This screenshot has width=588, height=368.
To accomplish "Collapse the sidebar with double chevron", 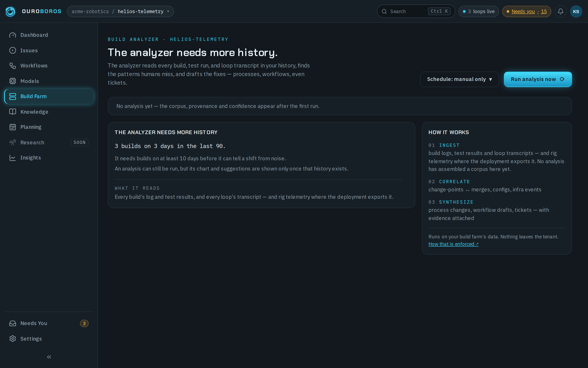I will [x=49, y=357].
